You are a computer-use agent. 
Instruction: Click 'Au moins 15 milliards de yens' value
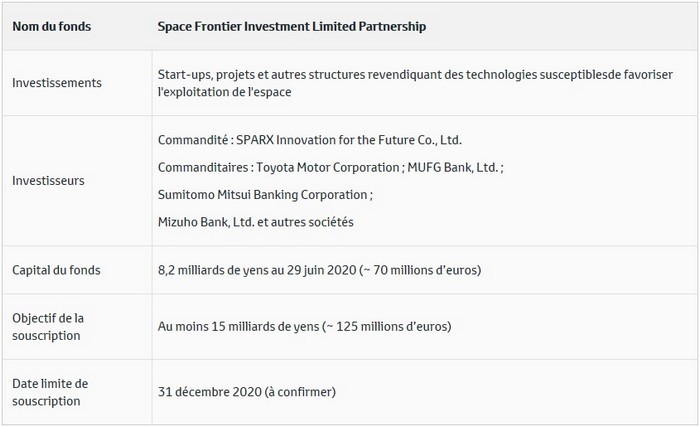click(x=238, y=327)
